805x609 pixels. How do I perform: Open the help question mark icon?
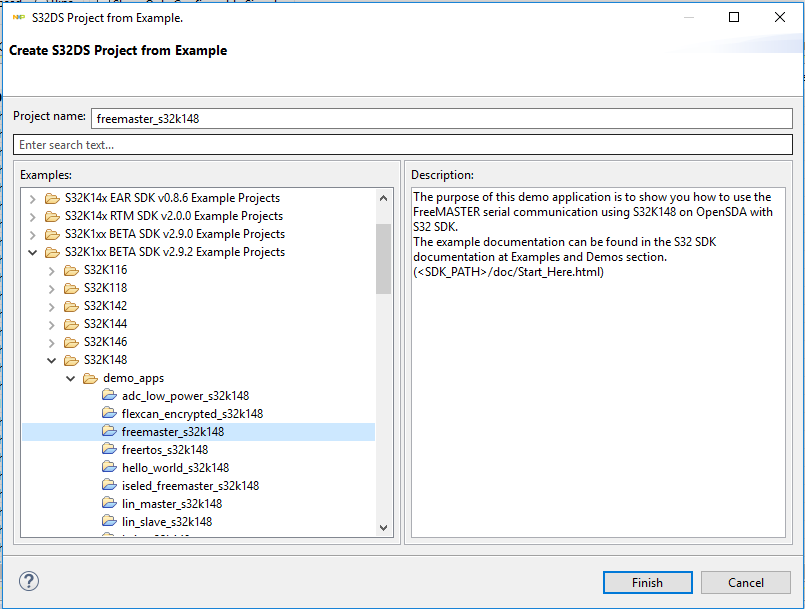pyautogui.click(x=29, y=581)
